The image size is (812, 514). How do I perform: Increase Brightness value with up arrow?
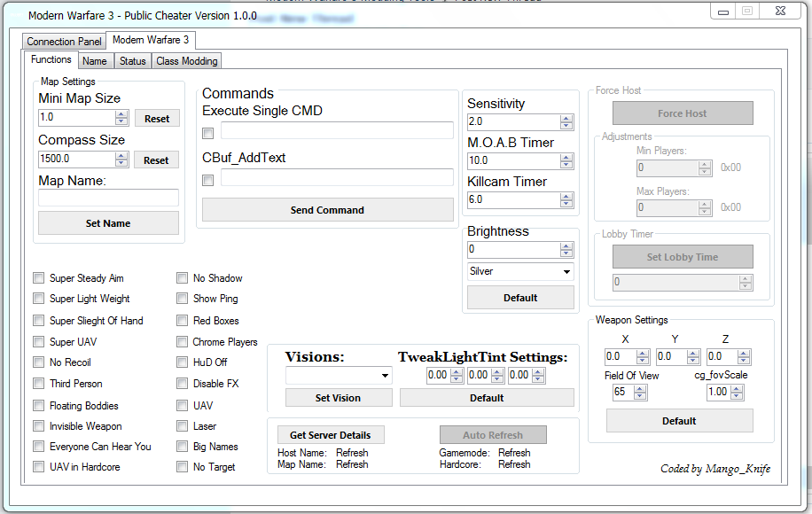tap(566, 246)
